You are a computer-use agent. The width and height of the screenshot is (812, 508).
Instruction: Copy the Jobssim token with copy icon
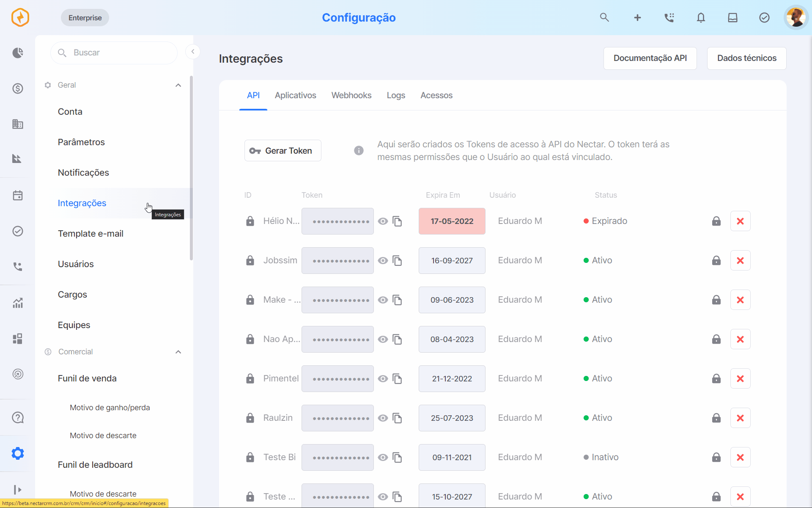click(397, 260)
